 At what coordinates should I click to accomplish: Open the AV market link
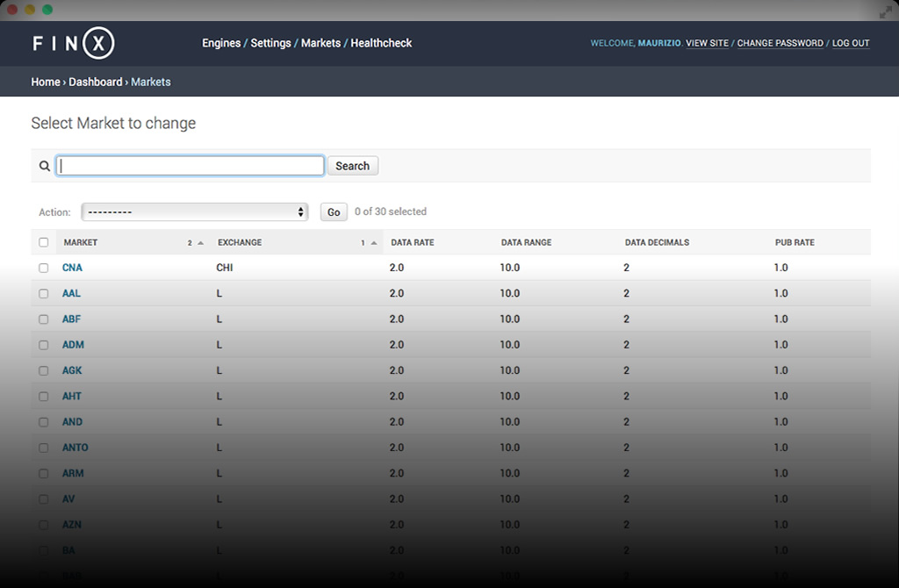(68, 499)
